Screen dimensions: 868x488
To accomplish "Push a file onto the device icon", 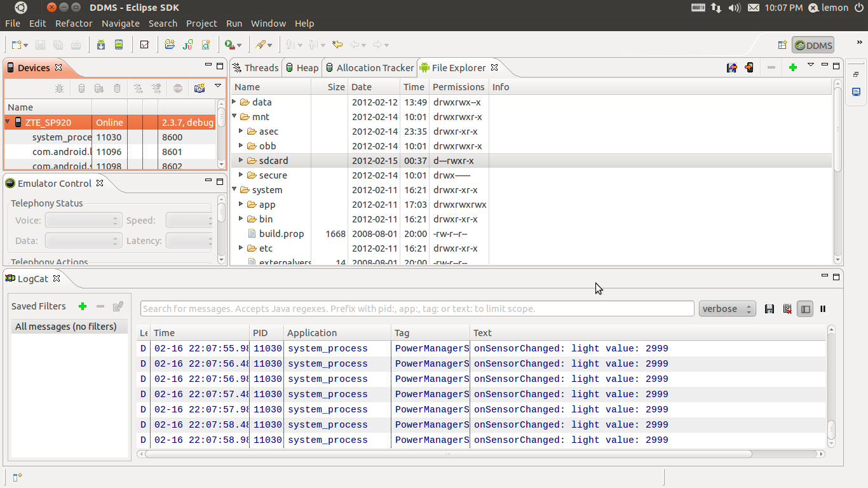I will 749,67.
